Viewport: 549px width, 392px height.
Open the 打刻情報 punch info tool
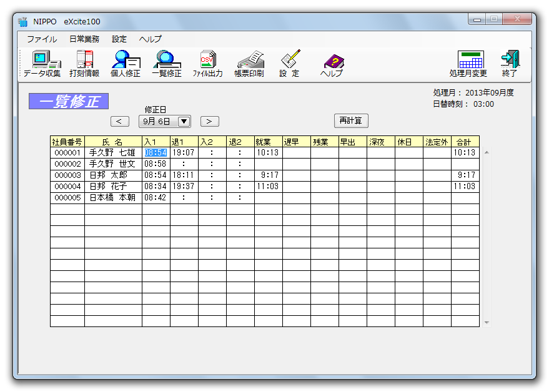tap(84, 63)
